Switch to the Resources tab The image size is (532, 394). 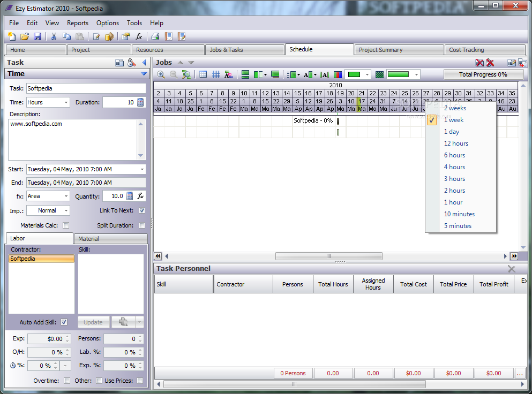point(168,49)
